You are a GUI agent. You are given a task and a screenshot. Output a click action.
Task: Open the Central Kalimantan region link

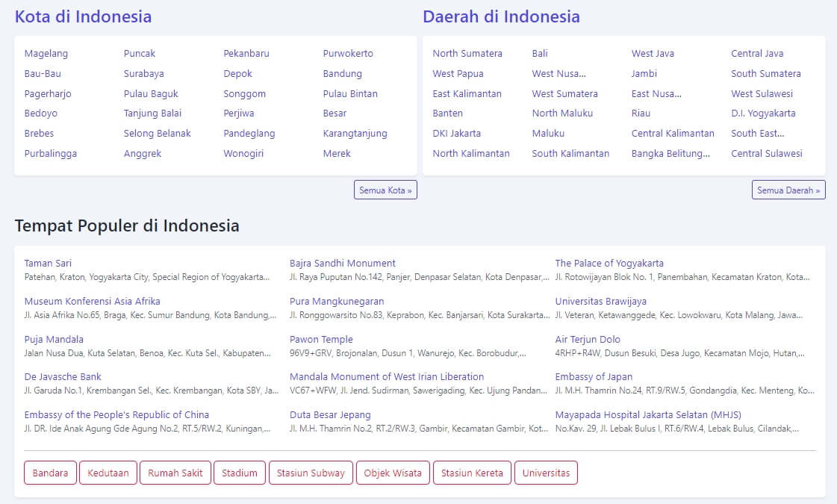click(672, 133)
